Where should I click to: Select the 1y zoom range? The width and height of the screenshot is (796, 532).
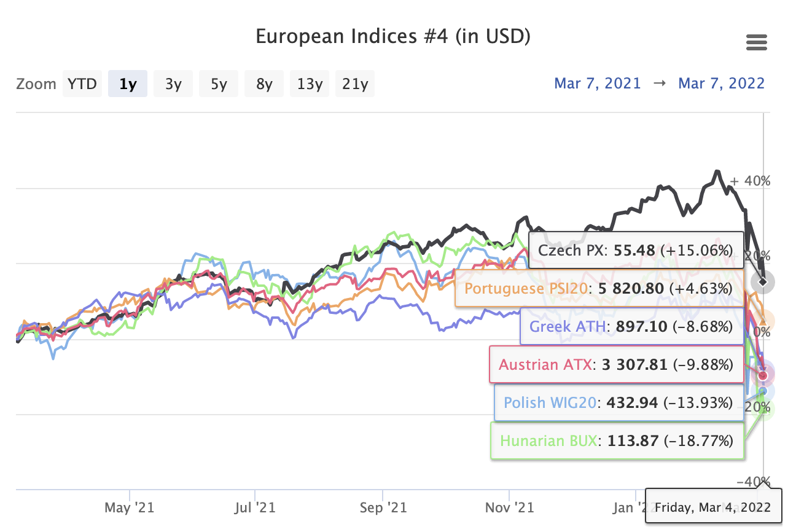128,84
